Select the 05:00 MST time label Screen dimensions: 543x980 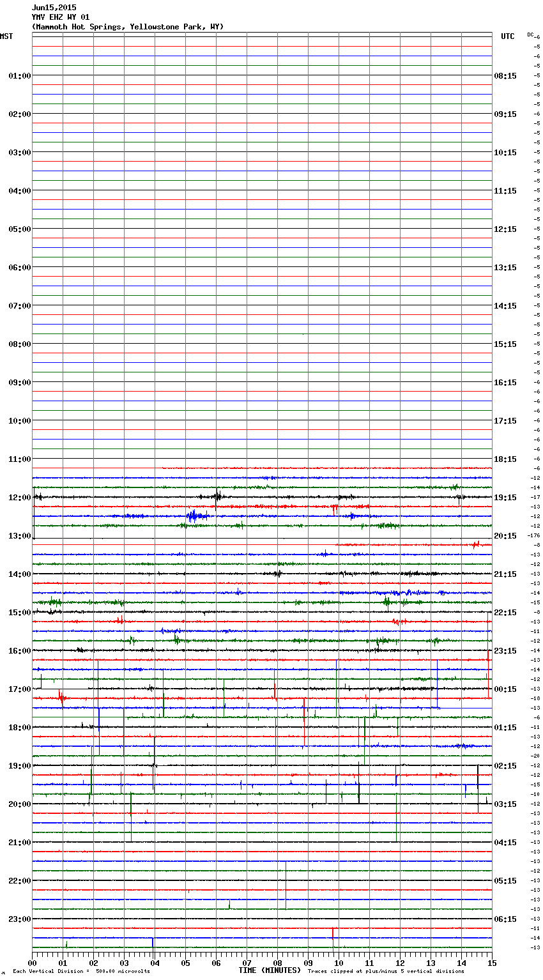point(20,229)
